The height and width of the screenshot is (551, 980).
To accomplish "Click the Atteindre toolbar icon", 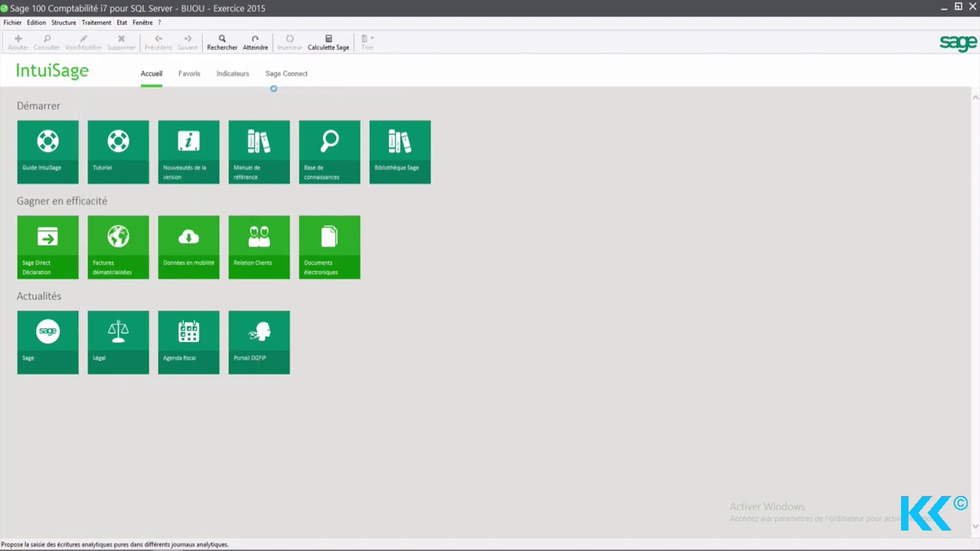I will pos(255,42).
